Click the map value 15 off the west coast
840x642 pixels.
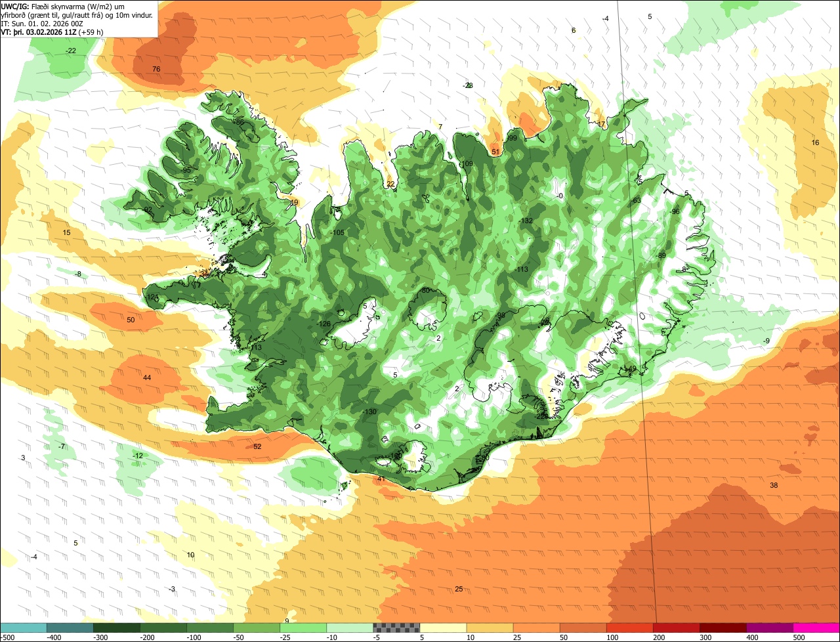pos(66,233)
